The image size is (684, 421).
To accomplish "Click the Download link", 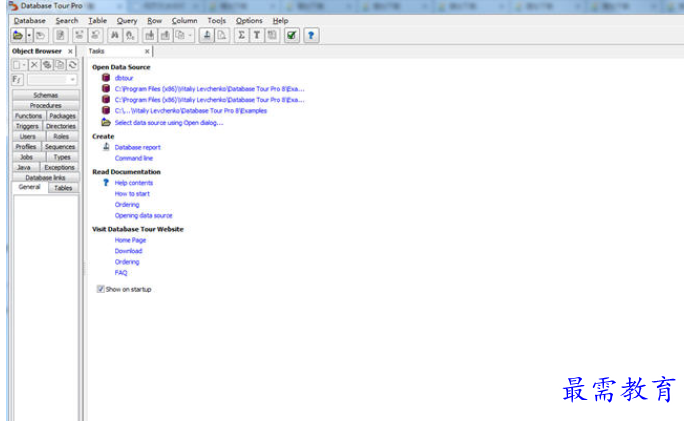I will point(128,251).
